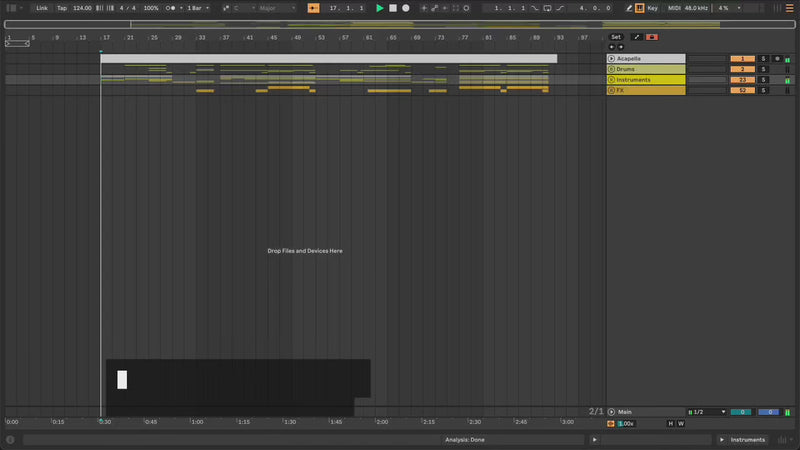
Task: Click the FX track color header
Action: pyautogui.click(x=650, y=90)
